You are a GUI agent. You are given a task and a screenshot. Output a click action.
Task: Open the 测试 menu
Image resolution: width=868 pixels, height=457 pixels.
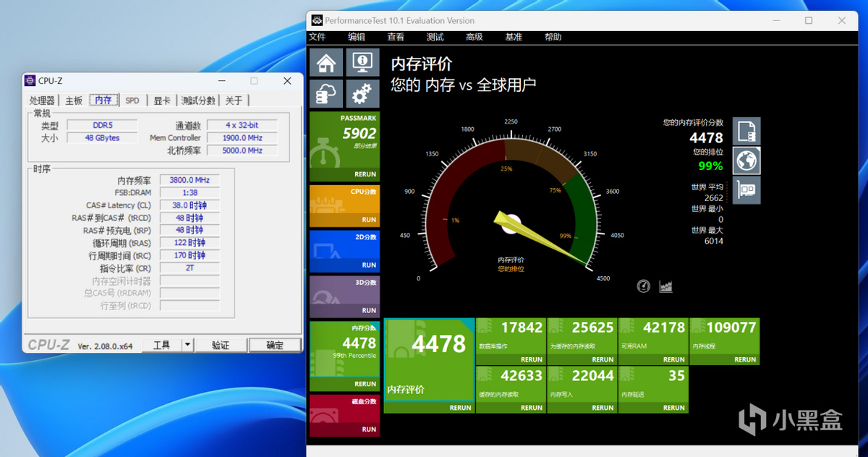435,37
